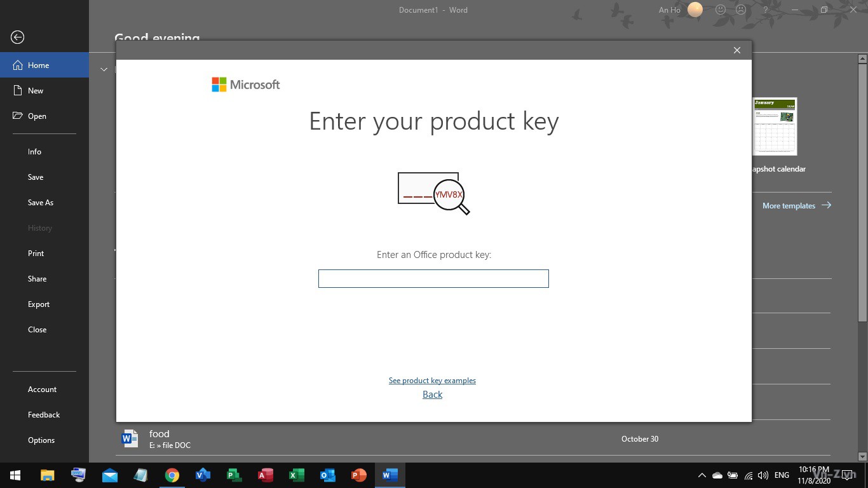This screenshot has height=488, width=868.
Task: Show hidden system tray icons
Action: pyautogui.click(x=702, y=475)
